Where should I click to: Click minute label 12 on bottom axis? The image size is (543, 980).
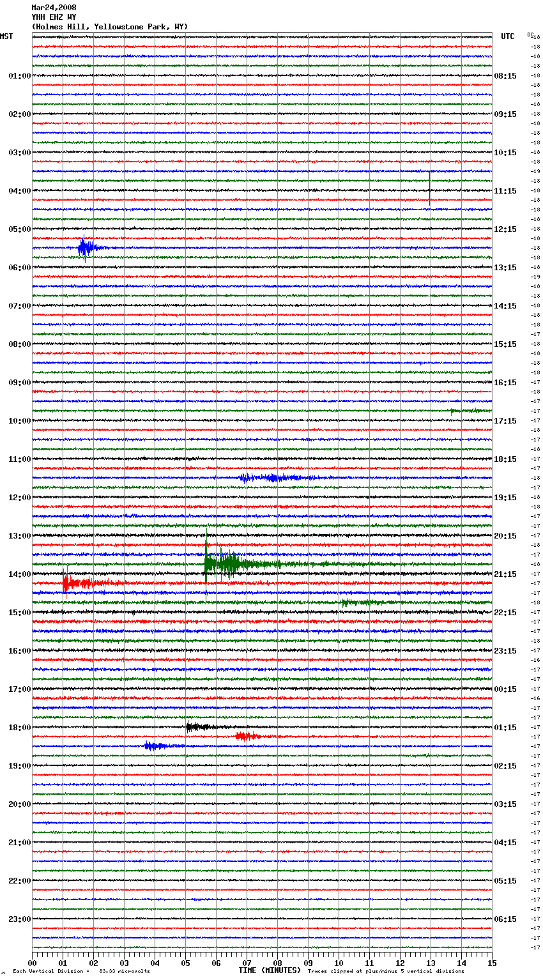[401, 963]
